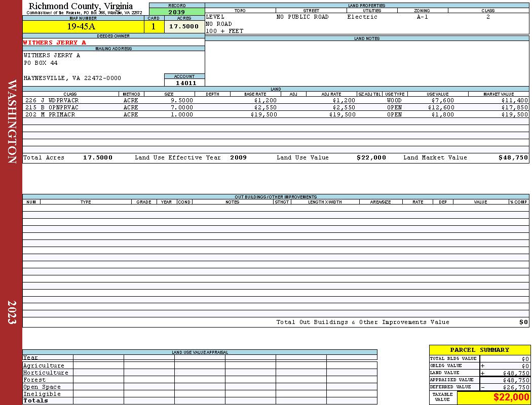Click the DEFERRED VALUE $26,750 amount
This screenshot has width=532, height=405.
516,387
